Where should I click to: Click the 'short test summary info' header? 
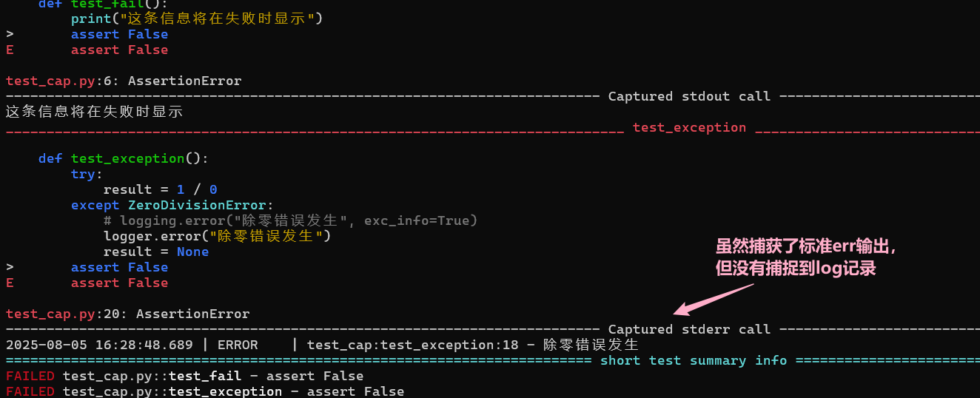[x=693, y=360]
